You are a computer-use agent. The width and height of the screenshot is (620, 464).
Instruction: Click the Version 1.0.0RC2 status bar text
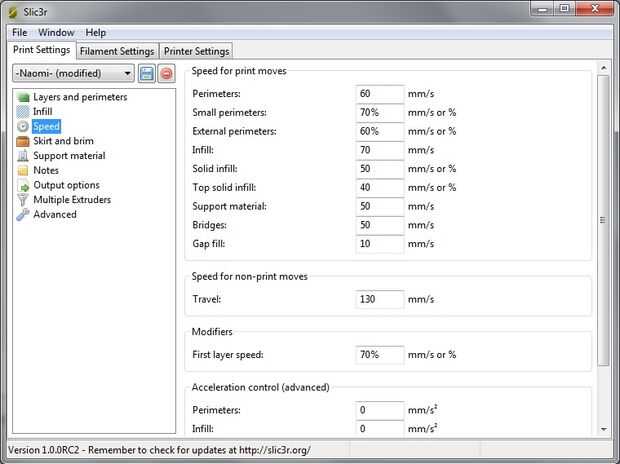(x=159, y=450)
